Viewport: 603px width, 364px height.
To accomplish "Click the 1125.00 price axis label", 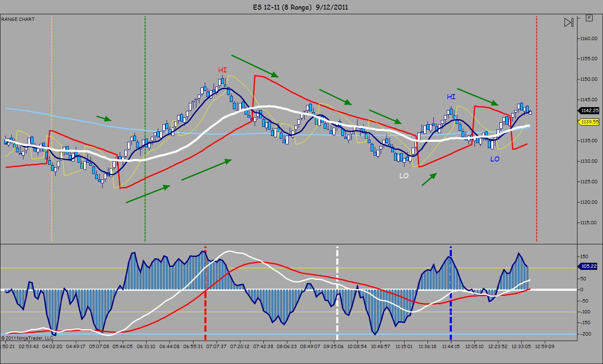I will (x=589, y=182).
